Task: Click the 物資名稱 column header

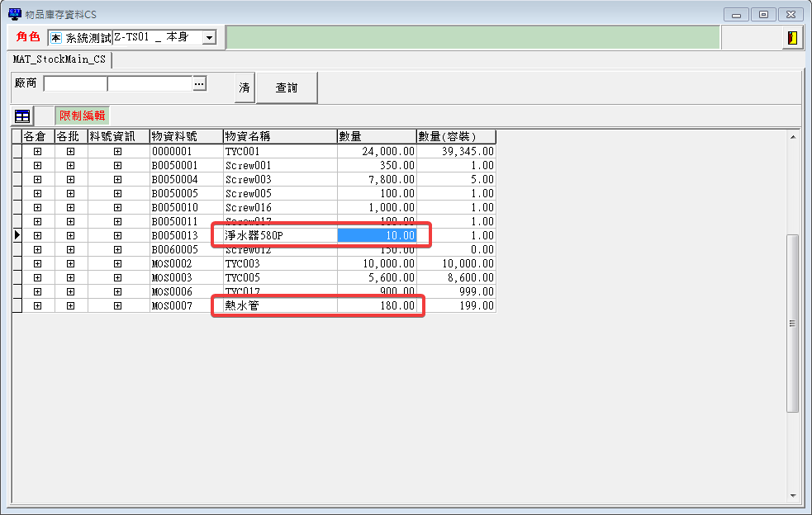Action: 279,136
